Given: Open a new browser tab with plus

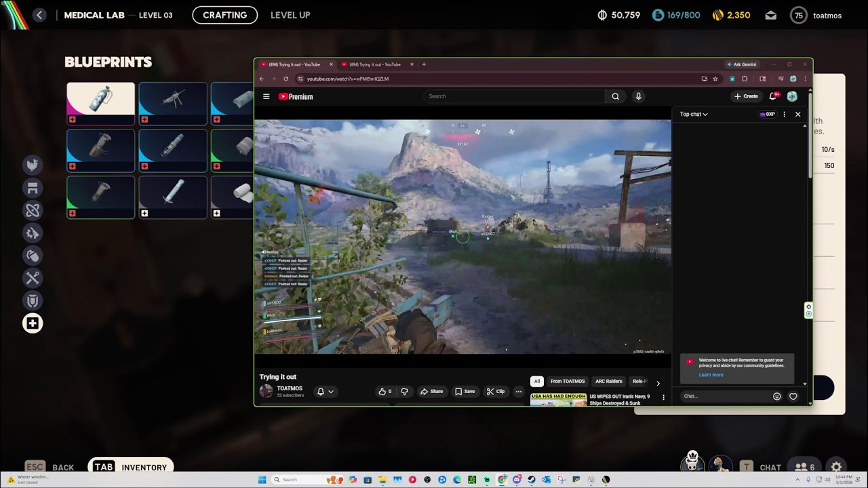Looking at the screenshot, I should tap(424, 64).
